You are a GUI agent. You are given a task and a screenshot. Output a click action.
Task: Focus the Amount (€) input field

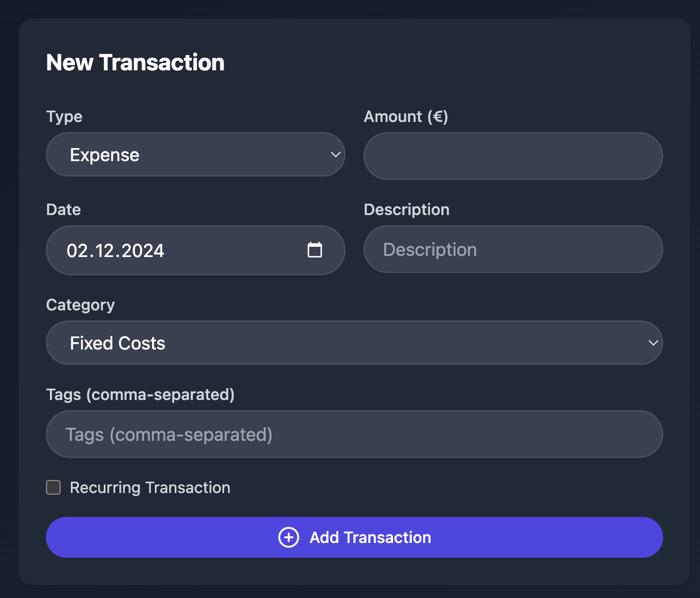pos(513,156)
